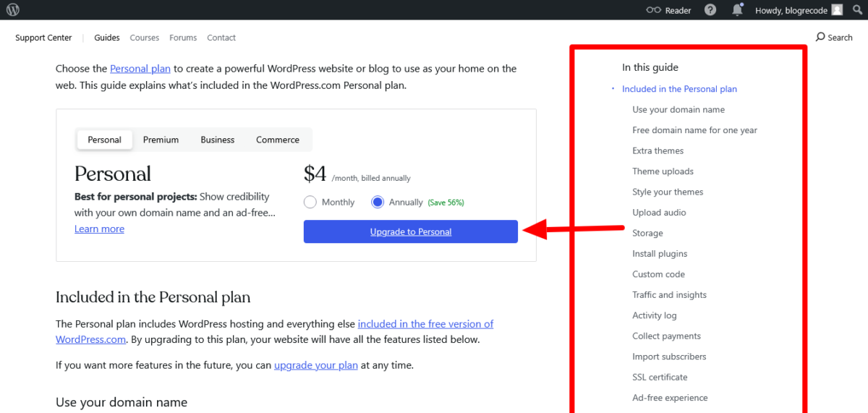
Task: Open the Forums menu item
Action: (183, 38)
